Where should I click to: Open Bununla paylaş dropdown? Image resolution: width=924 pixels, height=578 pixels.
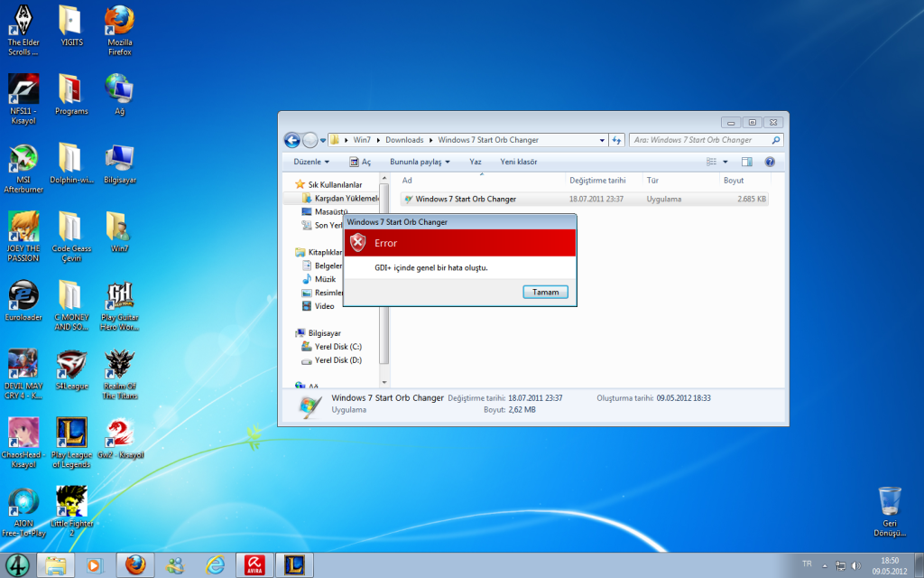pos(420,162)
